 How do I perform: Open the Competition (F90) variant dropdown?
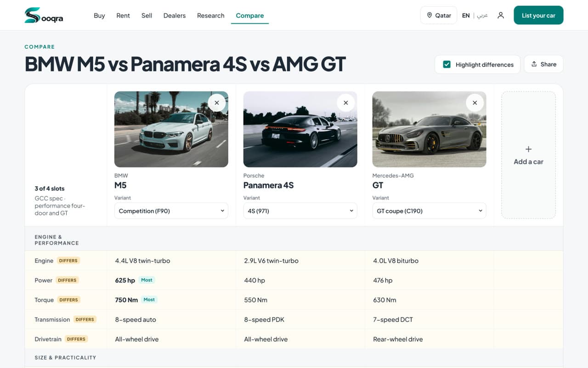tap(171, 211)
